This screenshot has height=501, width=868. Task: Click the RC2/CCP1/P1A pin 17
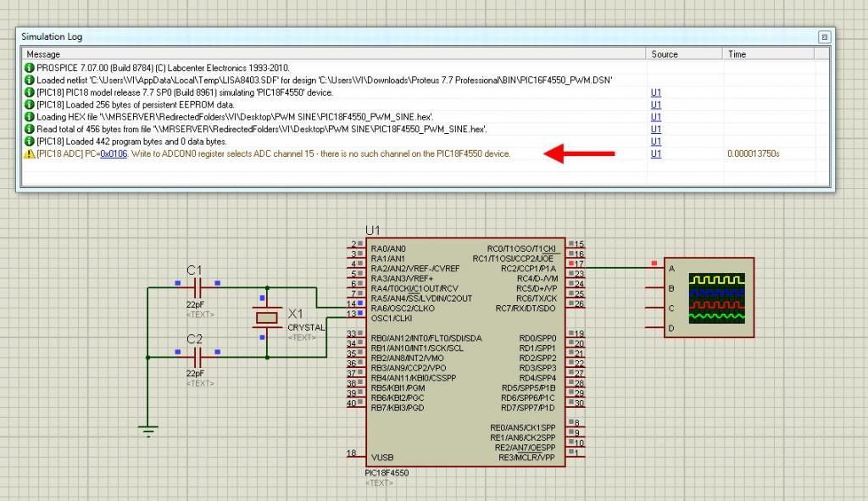[x=576, y=264]
